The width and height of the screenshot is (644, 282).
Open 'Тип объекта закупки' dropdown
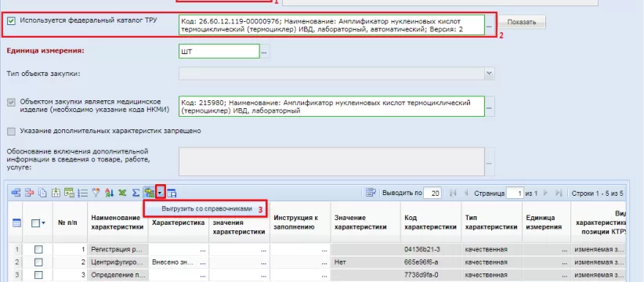(x=489, y=74)
